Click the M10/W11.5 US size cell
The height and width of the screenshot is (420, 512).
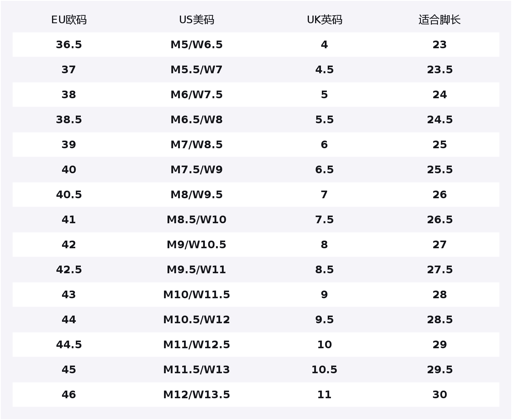pos(196,295)
